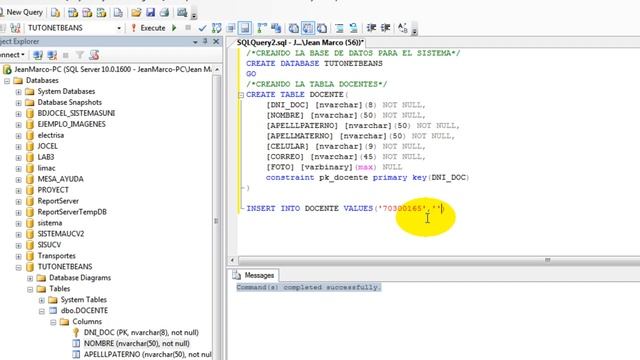This screenshot has height=360, width=640.
Task: Select Results to Text mode
Action: [x=293, y=28]
